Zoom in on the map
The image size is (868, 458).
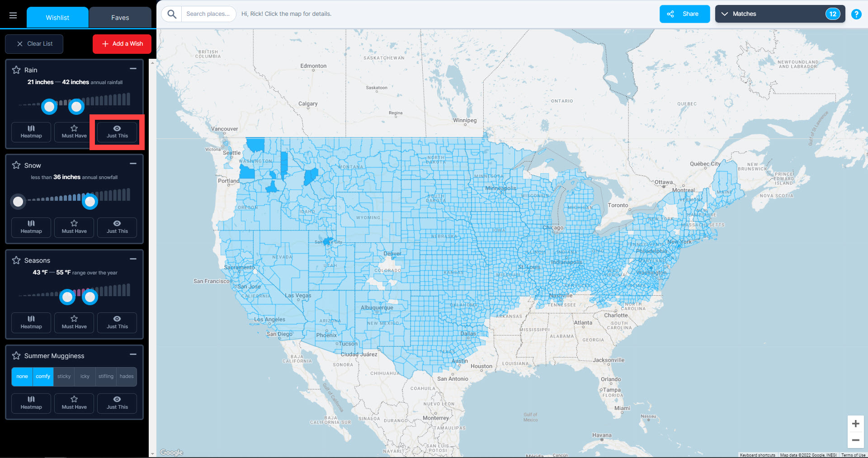[x=855, y=424]
